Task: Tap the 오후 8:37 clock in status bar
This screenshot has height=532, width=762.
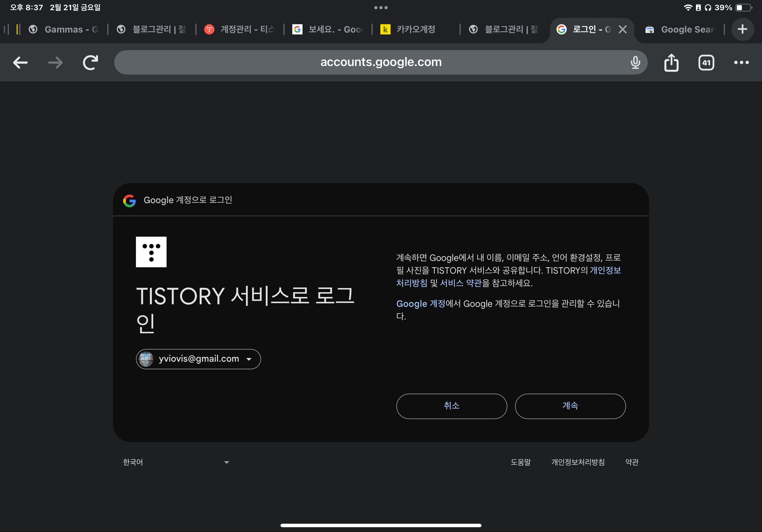Action: (x=26, y=7)
